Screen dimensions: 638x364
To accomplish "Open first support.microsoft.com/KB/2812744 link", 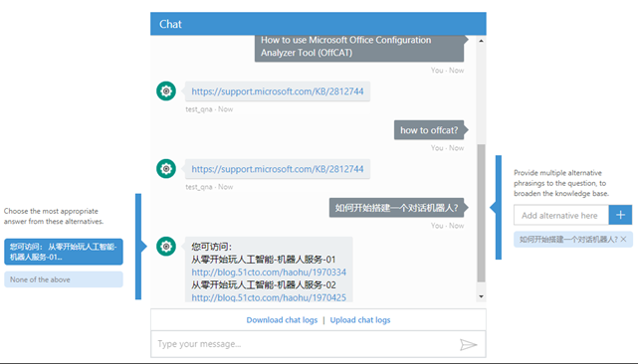I will (x=278, y=91).
